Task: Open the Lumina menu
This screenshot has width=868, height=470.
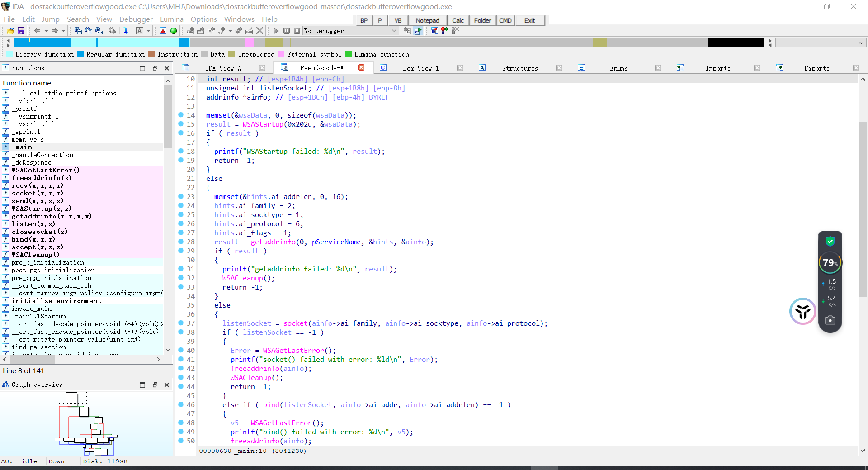Action: tap(171, 19)
